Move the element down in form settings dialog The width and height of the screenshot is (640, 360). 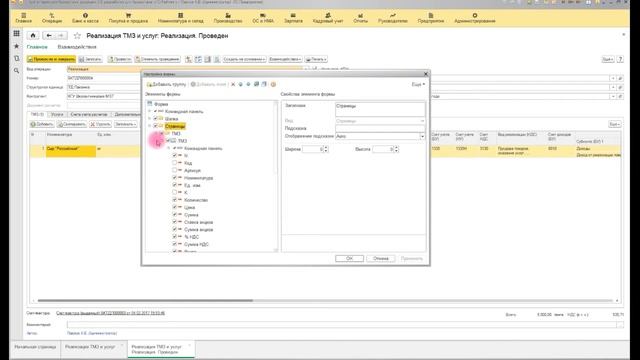(248, 84)
